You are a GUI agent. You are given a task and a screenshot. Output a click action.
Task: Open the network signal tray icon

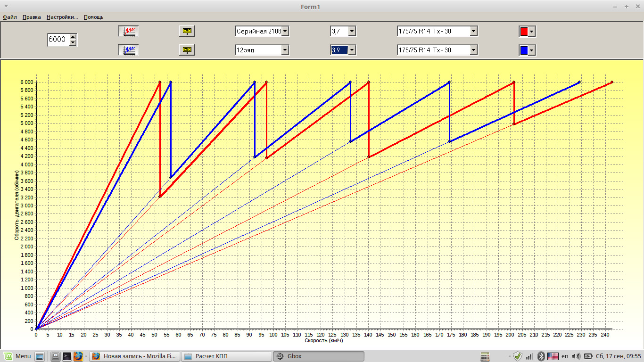click(529, 356)
